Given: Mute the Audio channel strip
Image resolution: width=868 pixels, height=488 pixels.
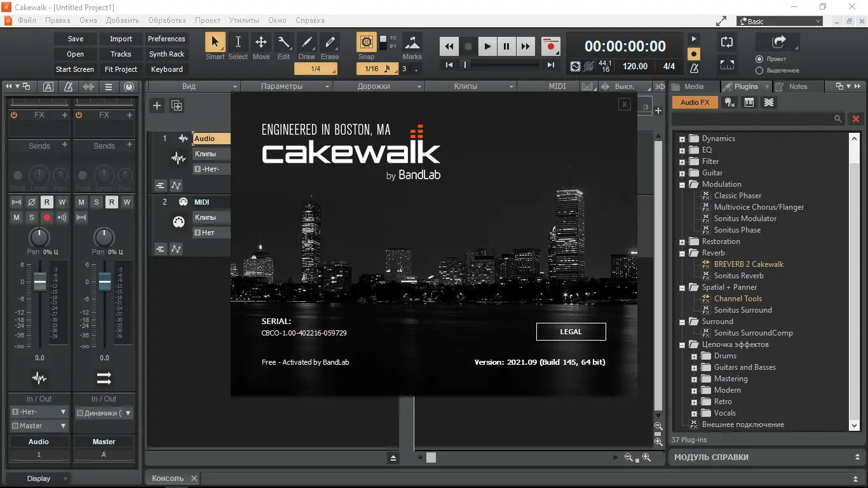Looking at the screenshot, I should click(17, 217).
